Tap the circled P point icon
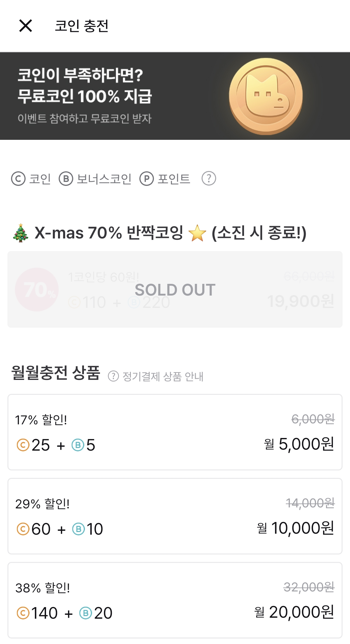 [146, 179]
